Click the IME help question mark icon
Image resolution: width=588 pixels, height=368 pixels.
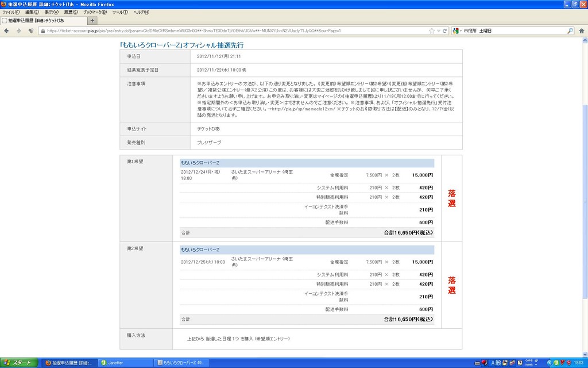520,363
